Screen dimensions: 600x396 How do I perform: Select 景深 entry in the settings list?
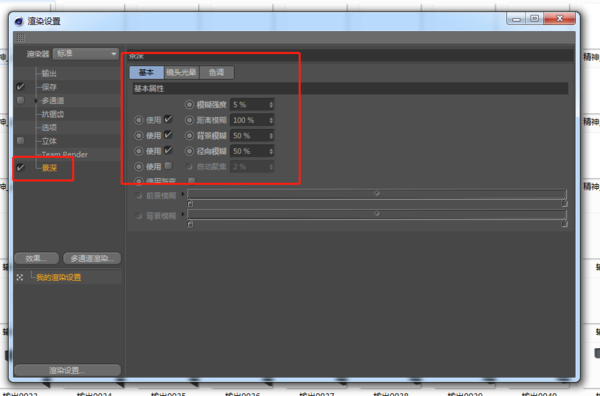49,168
